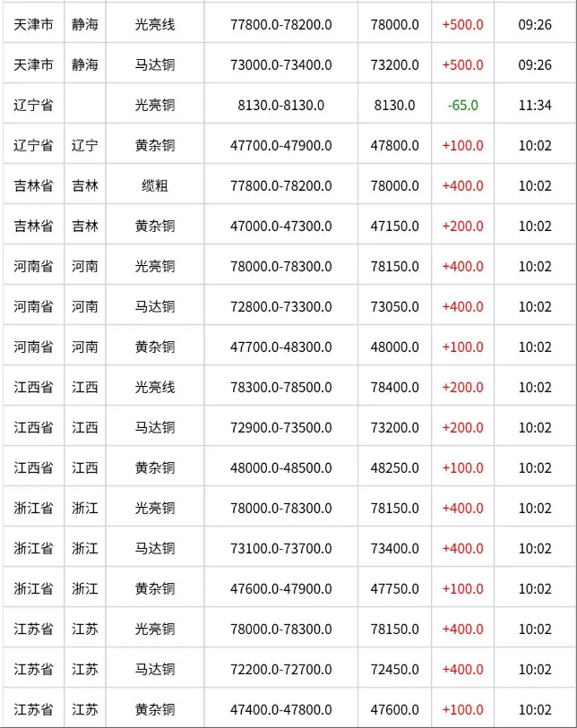577x728 pixels.
Task: Select +200.0 change in 吉林省 黄杂铜 row
Action: coord(462,227)
